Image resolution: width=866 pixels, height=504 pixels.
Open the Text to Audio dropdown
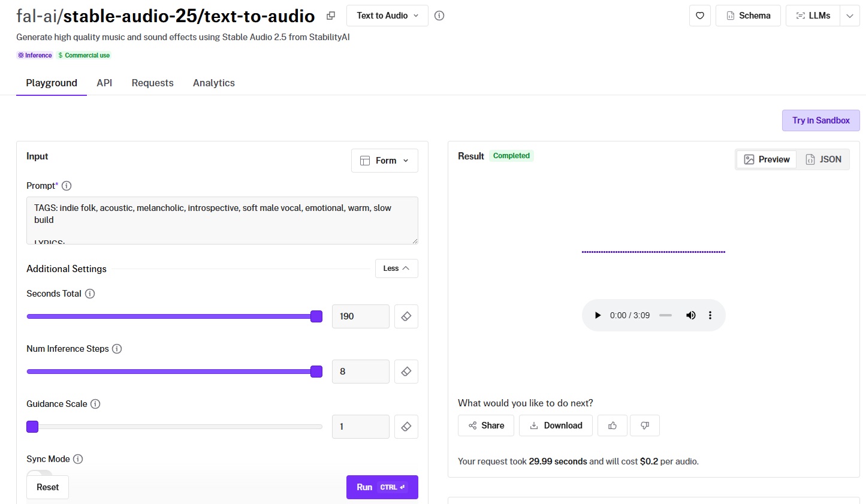click(x=387, y=16)
